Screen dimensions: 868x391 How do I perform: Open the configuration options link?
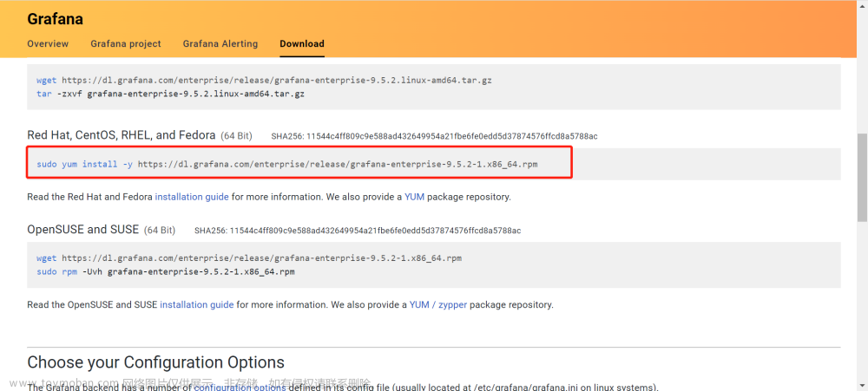tap(240, 388)
